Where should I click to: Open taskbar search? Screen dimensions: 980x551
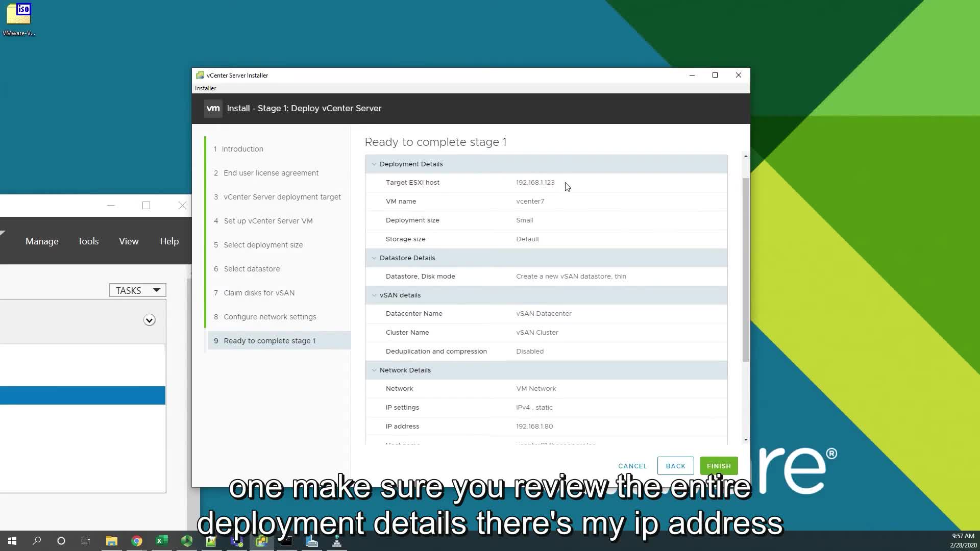37,541
